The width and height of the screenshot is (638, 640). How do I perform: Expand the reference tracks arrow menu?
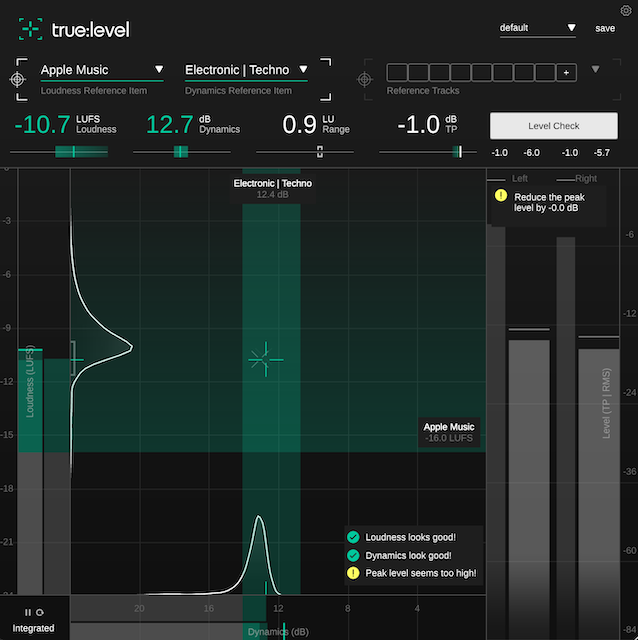click(x=597, y=69)
